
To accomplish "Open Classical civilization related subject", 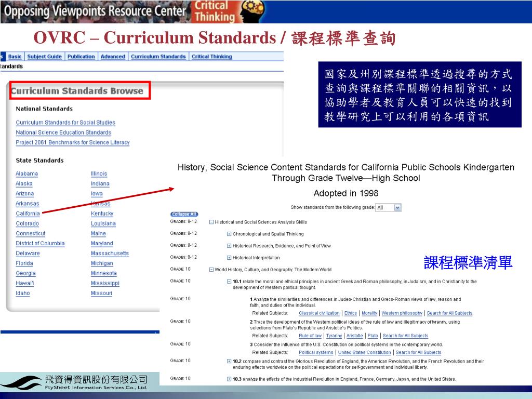I will click(x=320, y=313).
